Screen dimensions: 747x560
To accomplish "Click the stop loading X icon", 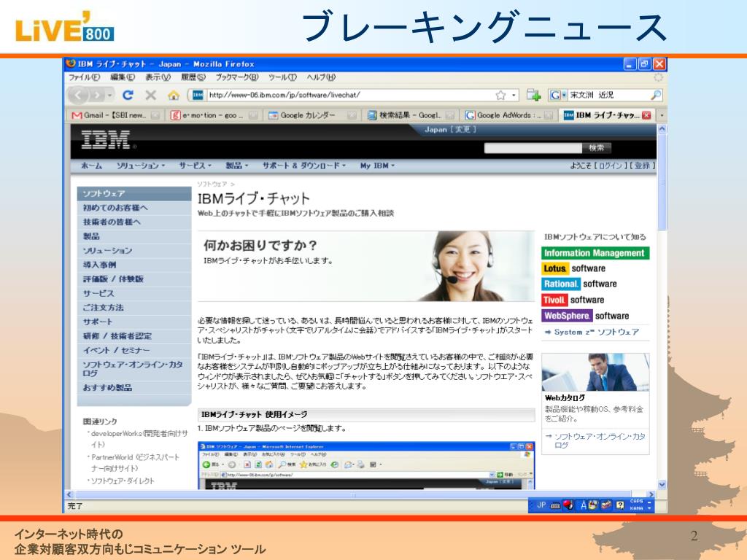I will pyautogui.click(x=150, y=96).
